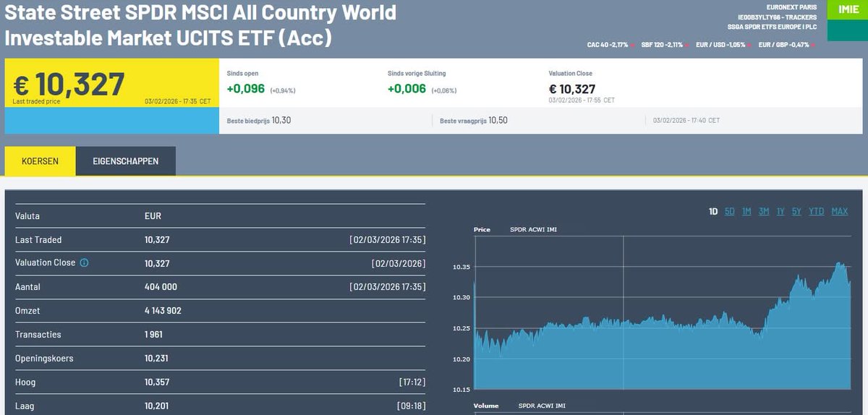Select the 5D chart range

pos(730,212)
